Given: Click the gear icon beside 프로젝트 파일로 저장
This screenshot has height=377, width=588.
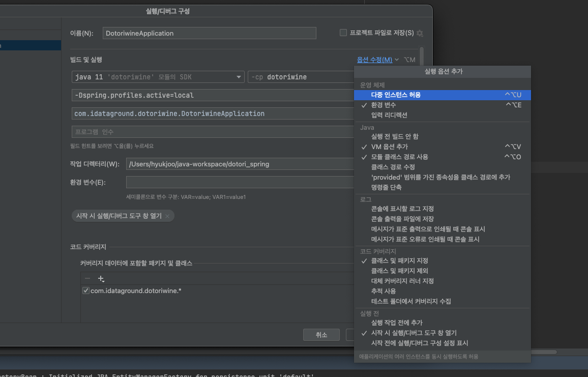Looking at the screenshot, I should coord(420,33).
